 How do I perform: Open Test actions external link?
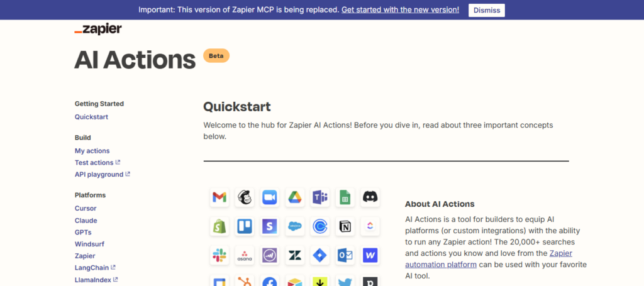point(97,163)
